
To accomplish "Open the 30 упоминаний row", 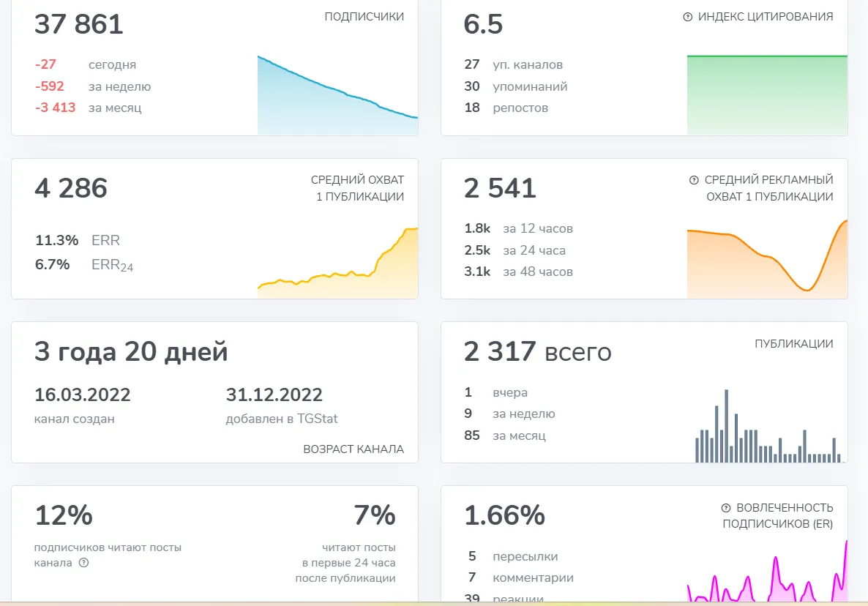I will [515, 86].
